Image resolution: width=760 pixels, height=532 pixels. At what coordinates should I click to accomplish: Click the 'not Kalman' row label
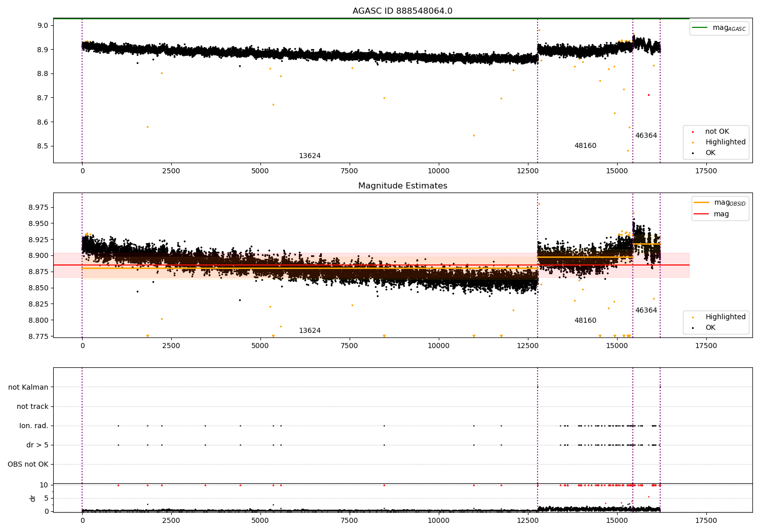point(28,387)
